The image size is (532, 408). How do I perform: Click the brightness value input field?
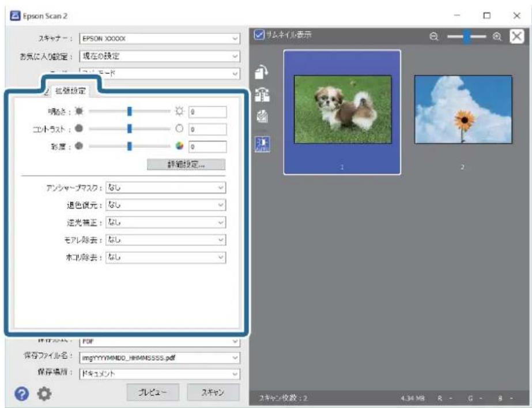207,112
